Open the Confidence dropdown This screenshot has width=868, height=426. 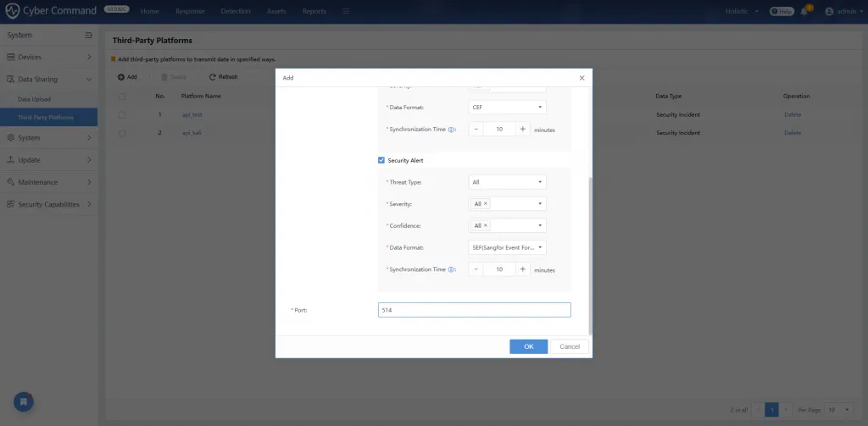pos(507,225)
